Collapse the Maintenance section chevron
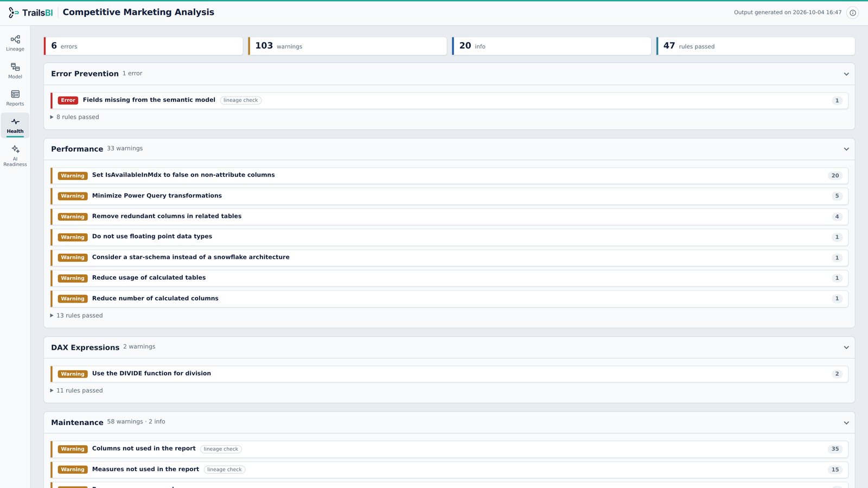The image size is (868, 488). click(x=846, y=423)
